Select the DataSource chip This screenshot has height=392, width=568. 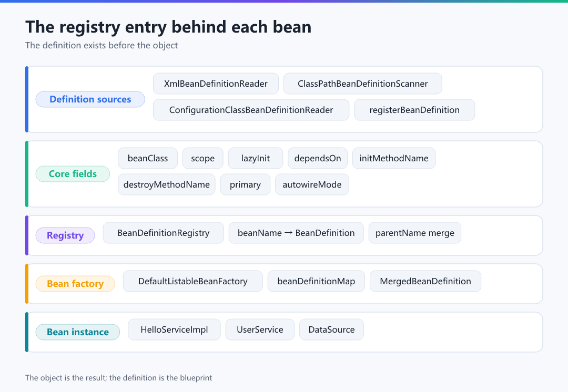click(x=331, y=329)
